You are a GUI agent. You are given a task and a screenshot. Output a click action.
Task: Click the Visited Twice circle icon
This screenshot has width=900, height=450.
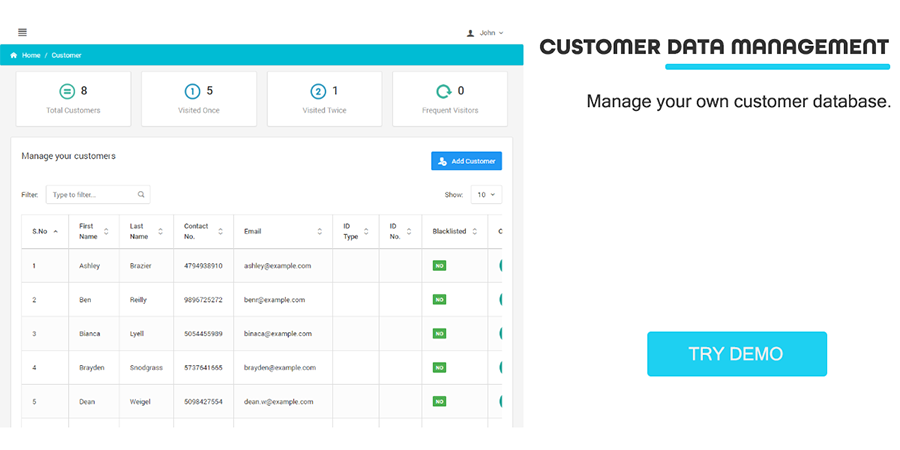[x=318, y=91]
